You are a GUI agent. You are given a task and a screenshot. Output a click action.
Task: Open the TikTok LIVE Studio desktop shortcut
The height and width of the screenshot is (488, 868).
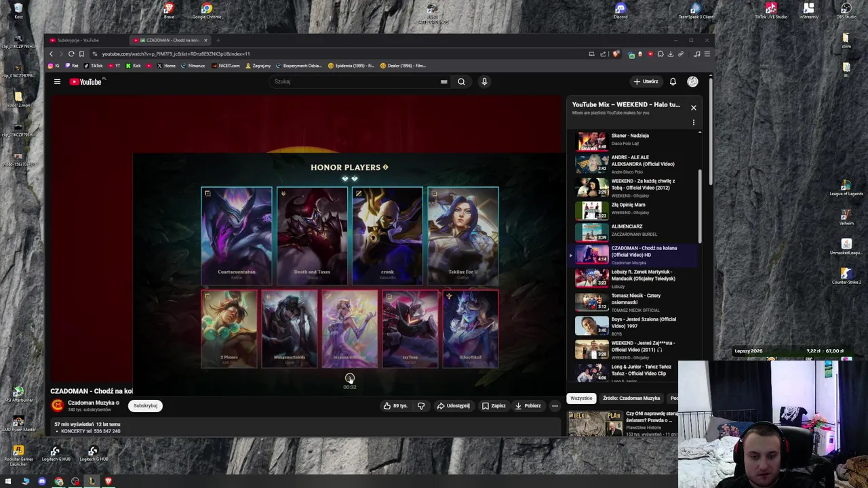[x=771, y=11]
